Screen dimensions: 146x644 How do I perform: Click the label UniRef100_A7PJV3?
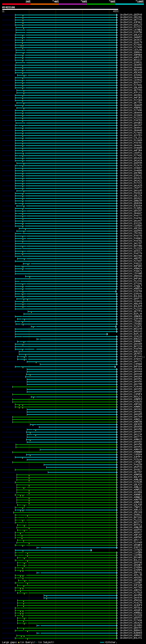click(131, 93)
